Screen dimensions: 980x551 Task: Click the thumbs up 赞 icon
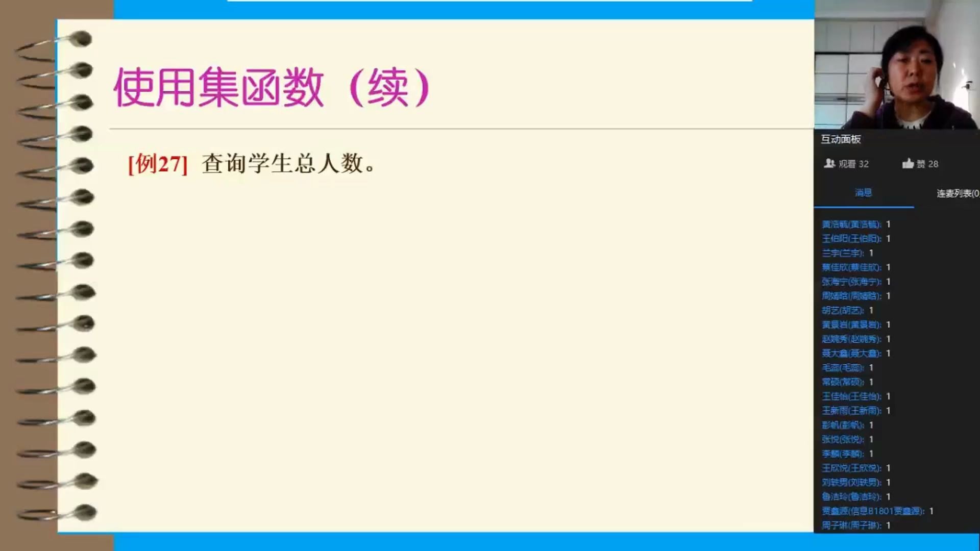pyautogui.click(x=908, y=163)
